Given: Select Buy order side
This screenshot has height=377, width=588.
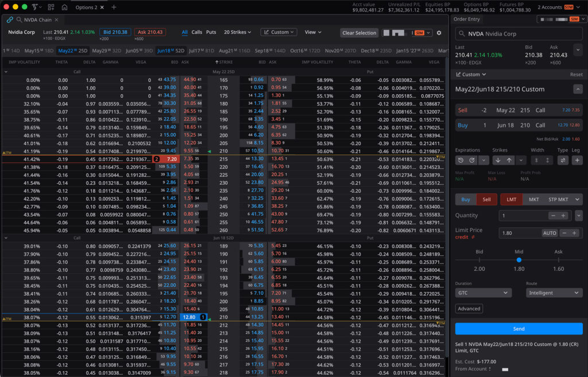Looking at the screenshot, I should click(x=465, y=199).
